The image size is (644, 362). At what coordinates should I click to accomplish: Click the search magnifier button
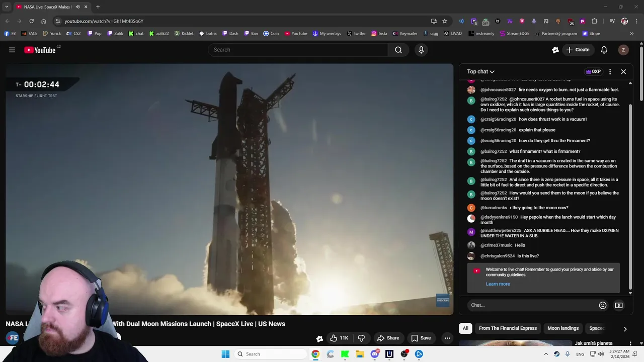(398, 50)
